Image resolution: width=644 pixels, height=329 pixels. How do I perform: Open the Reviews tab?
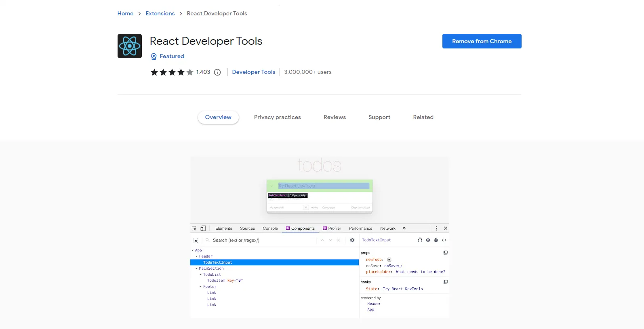pyautogui.click(x=335, y=117)
